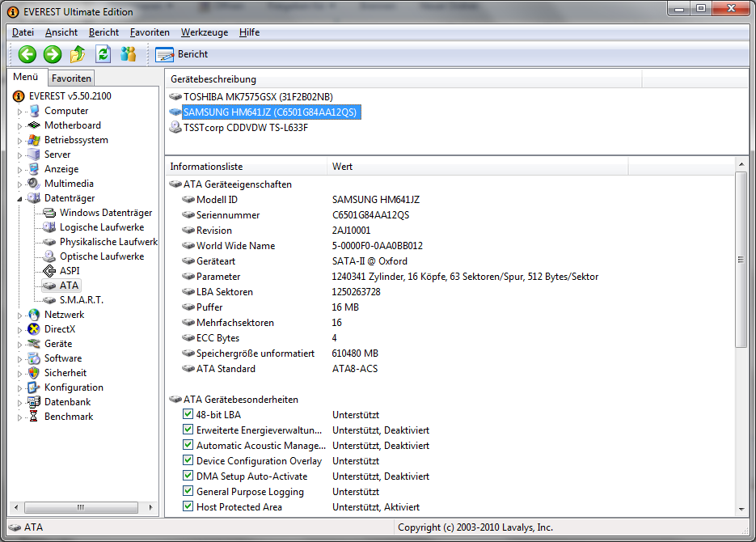Collapse the Datenträger tree node
Viewport: 756px width, 542px height.
19,199
